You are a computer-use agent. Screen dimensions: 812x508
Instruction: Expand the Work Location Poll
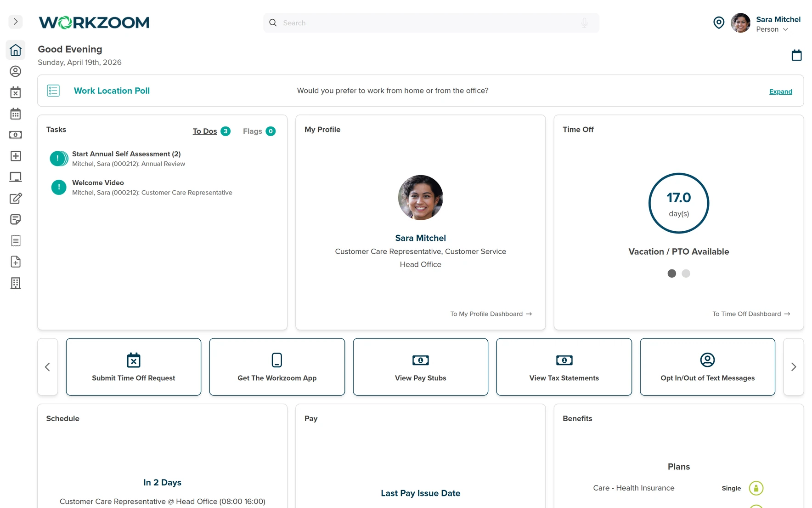pyautogui.click(x=780, y=91)
